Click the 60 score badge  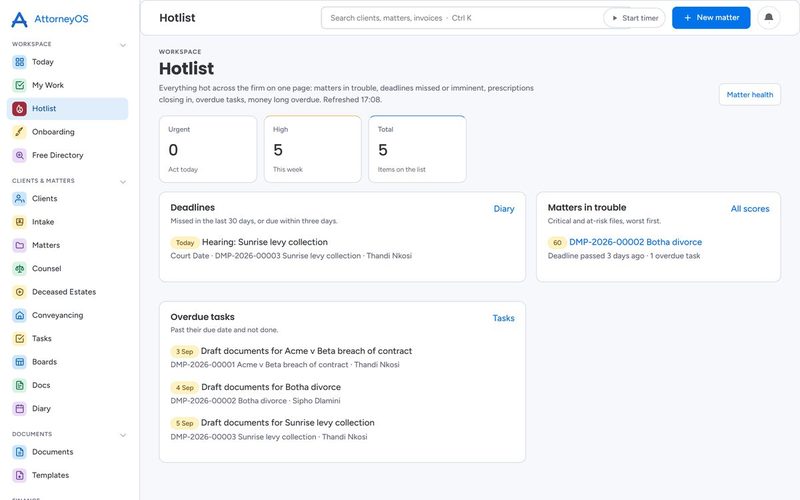[x=557, y=243]
